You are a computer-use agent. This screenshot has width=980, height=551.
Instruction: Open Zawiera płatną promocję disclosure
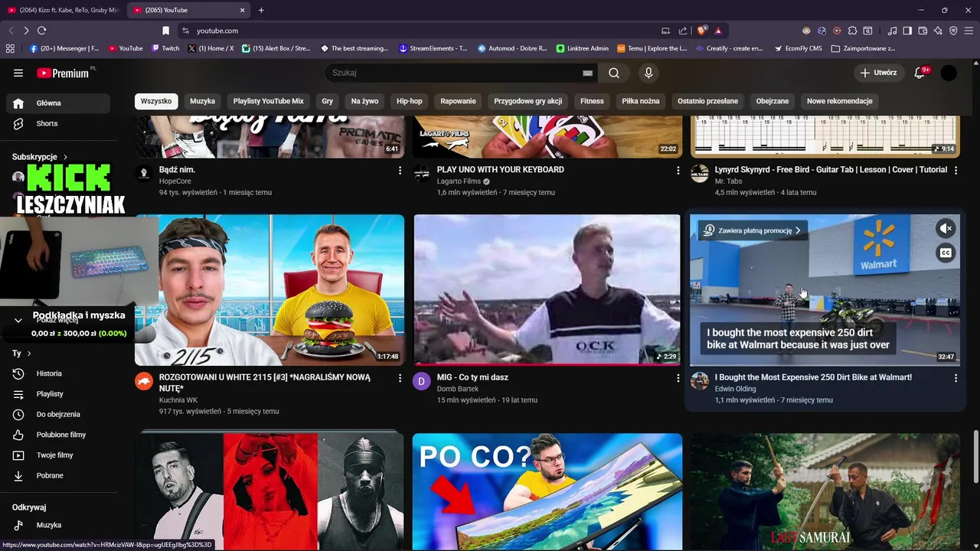(753, 230)
